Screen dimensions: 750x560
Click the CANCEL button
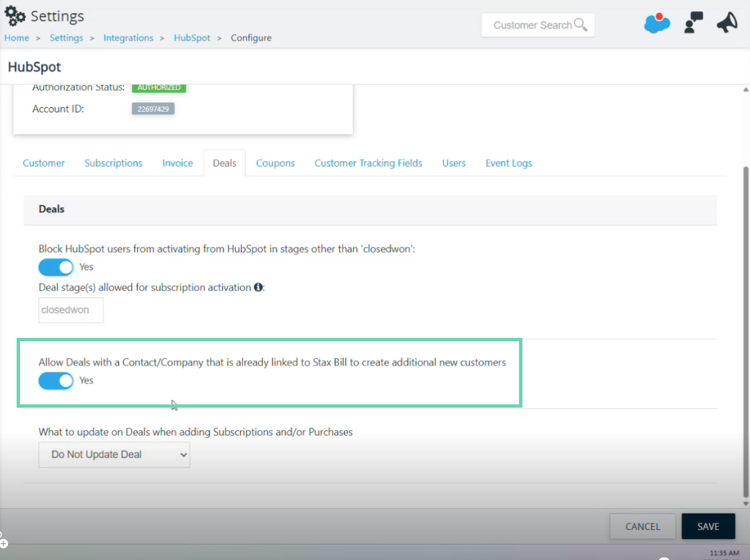[x=642, y=527]
